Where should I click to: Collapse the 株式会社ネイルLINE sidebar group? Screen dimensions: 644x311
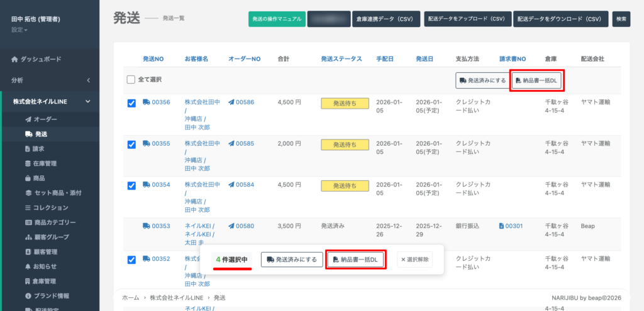[88, 102]
